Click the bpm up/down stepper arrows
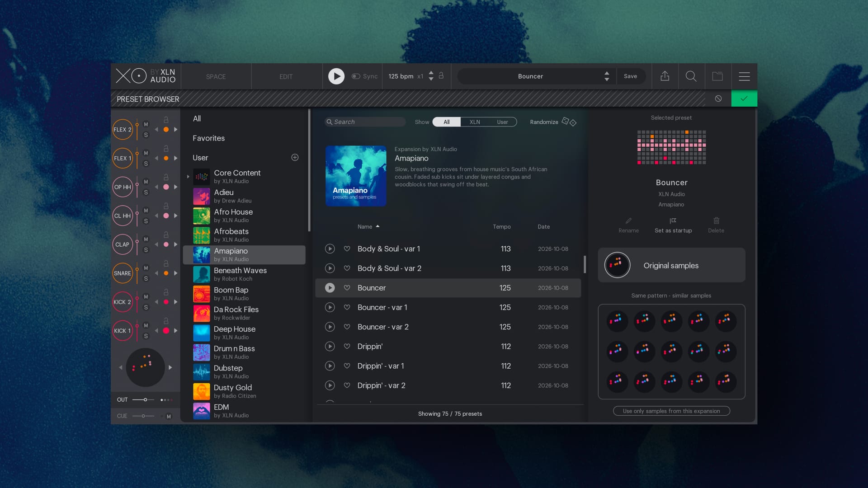Image resolution: width=868 pixels, height=488 pixels. (x=431, y=76)
